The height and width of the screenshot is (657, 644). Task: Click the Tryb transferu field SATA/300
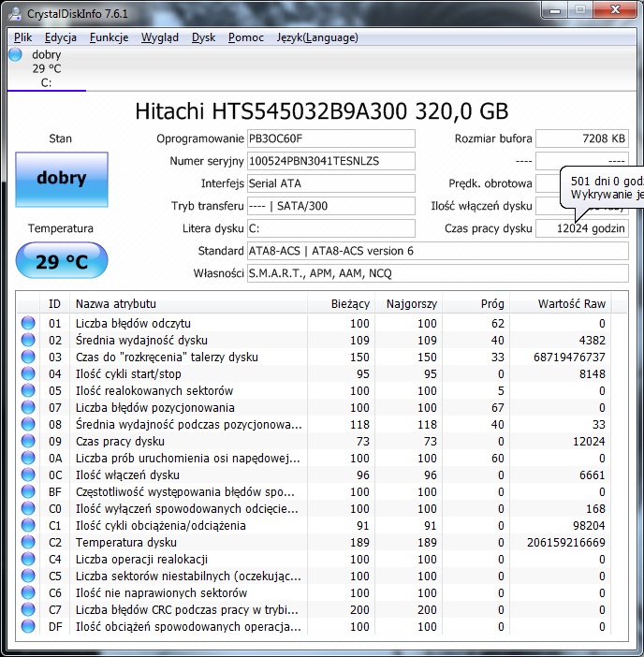(x=331, y=206)
